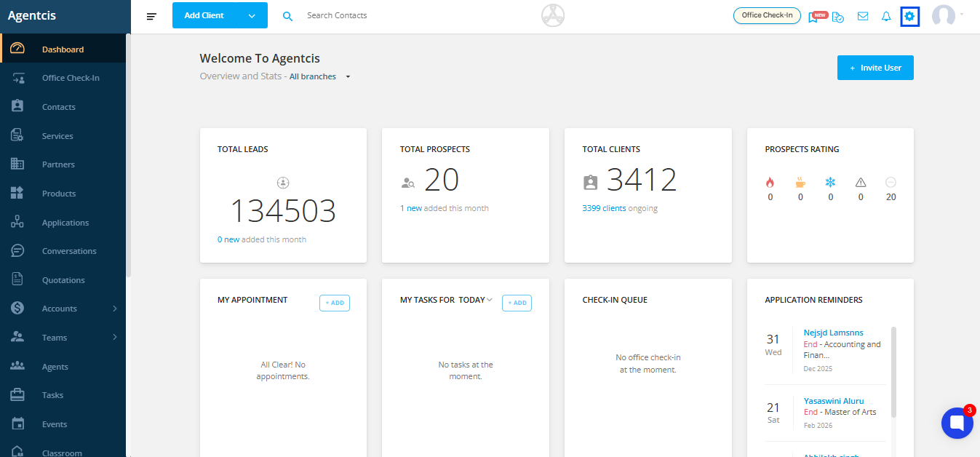Open the settings gear icon
The height and width of the screenshot is (457, 980).
pos(909,16)
